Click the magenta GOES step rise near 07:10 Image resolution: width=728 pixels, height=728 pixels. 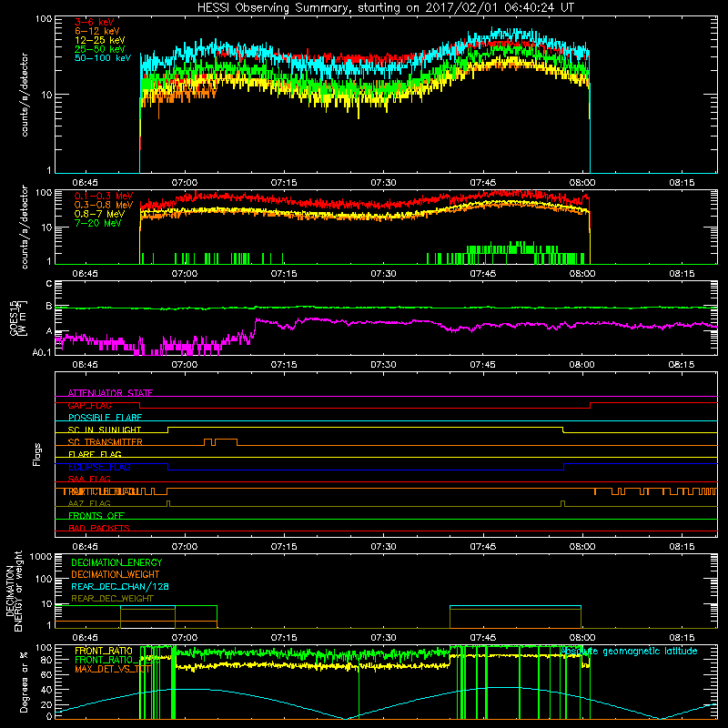[x=255, y=328]
